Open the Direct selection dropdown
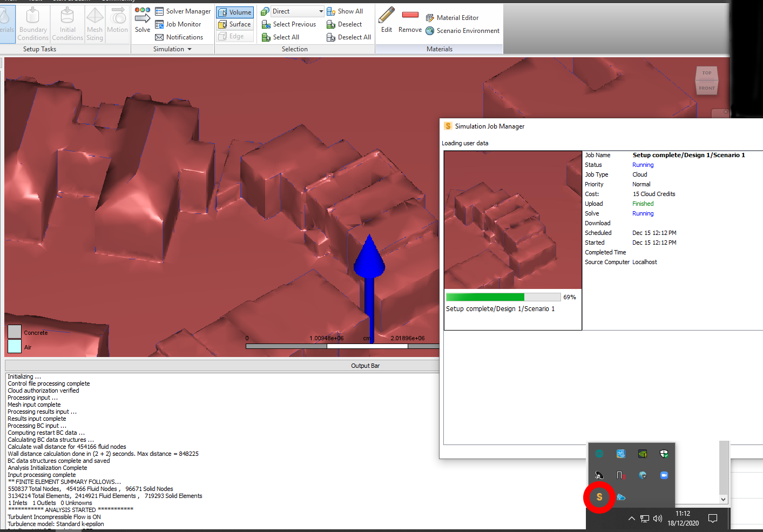This screenshot has width=763, height=532. 321,11
